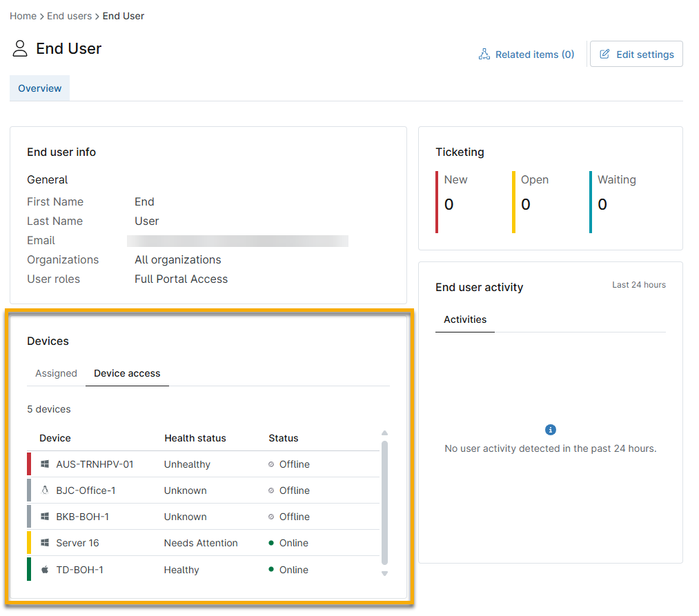Viewport: 699px width, 616px height.
Task: Select the Device access tab
Action: coord(127,373)
